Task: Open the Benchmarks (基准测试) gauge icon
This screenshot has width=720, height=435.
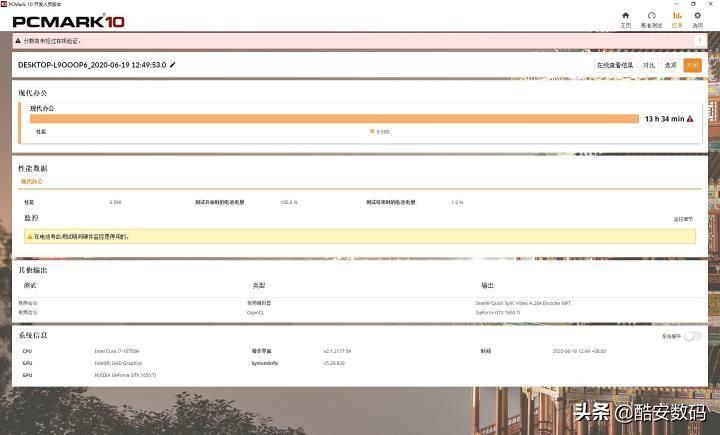Action: (651, 20)
